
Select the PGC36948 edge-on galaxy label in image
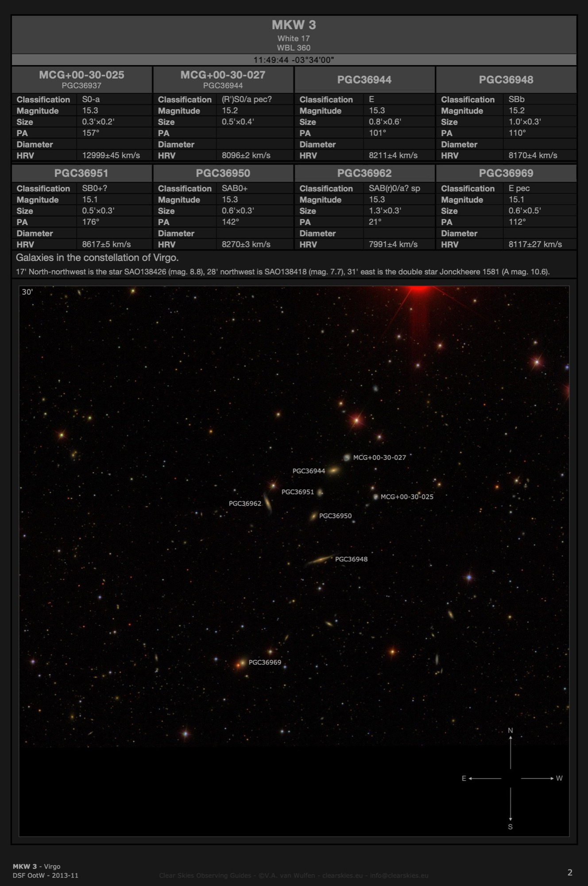click(351, 559)
